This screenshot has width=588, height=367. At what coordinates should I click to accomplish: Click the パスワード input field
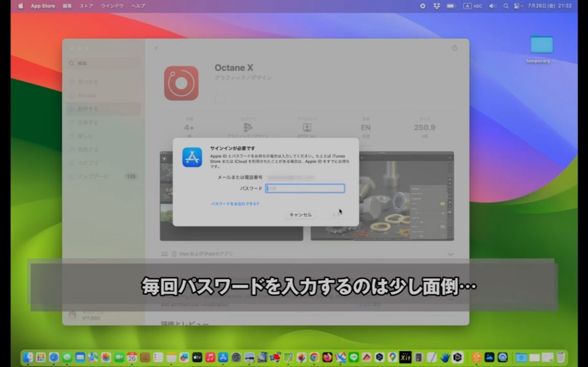305,188
